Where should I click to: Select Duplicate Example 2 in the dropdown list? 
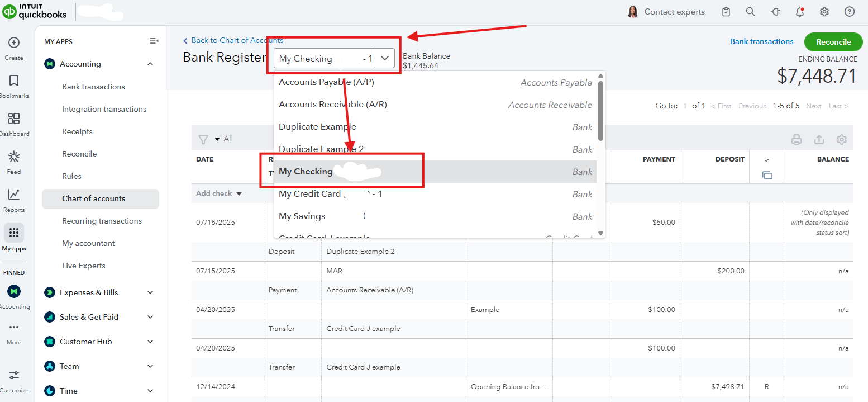click(x=435, y=149)
